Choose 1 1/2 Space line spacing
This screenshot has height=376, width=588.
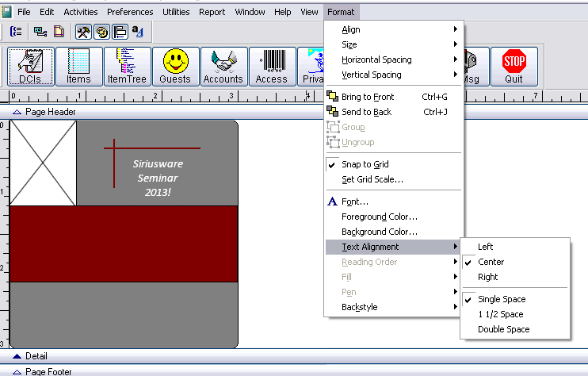515,314
